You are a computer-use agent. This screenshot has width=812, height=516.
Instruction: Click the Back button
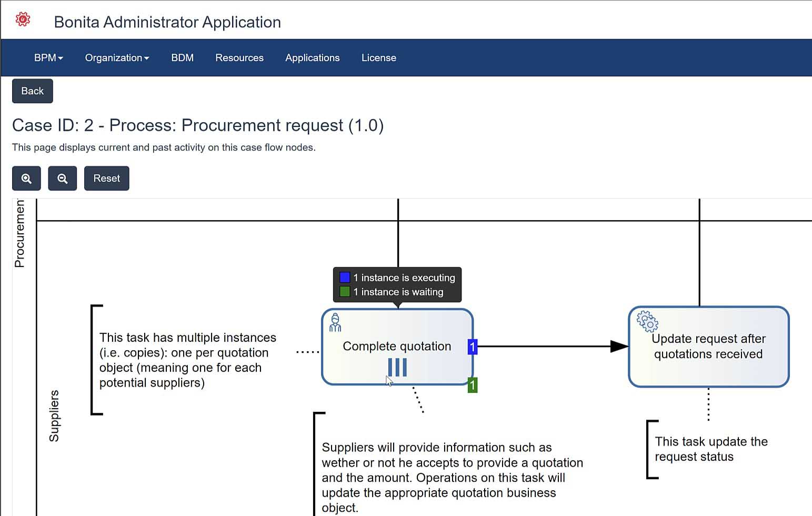[x=33, y=91]
